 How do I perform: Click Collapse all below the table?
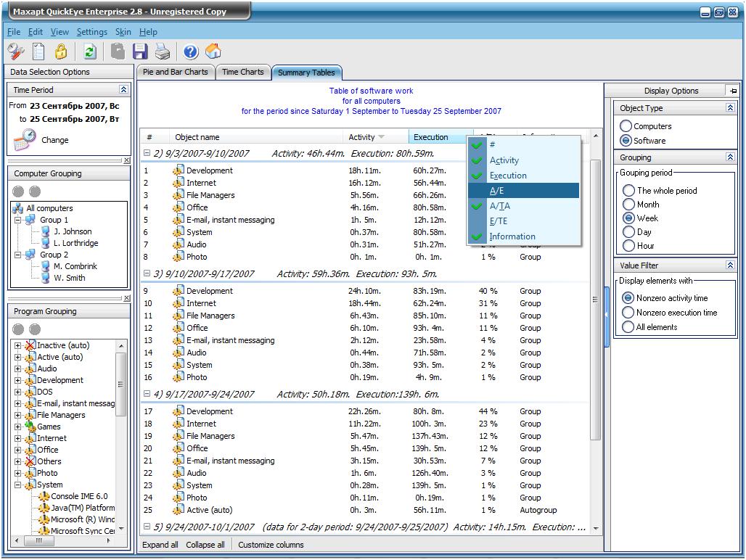205,545
